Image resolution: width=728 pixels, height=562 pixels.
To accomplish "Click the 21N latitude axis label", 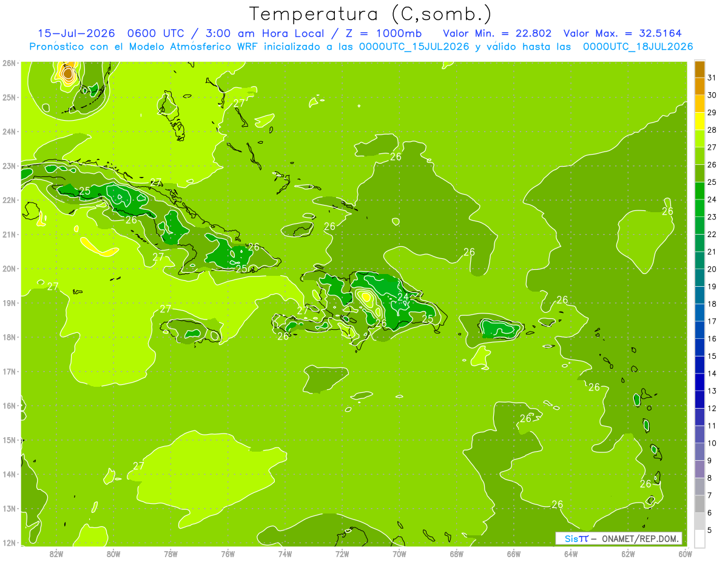I will coord(9,234).
